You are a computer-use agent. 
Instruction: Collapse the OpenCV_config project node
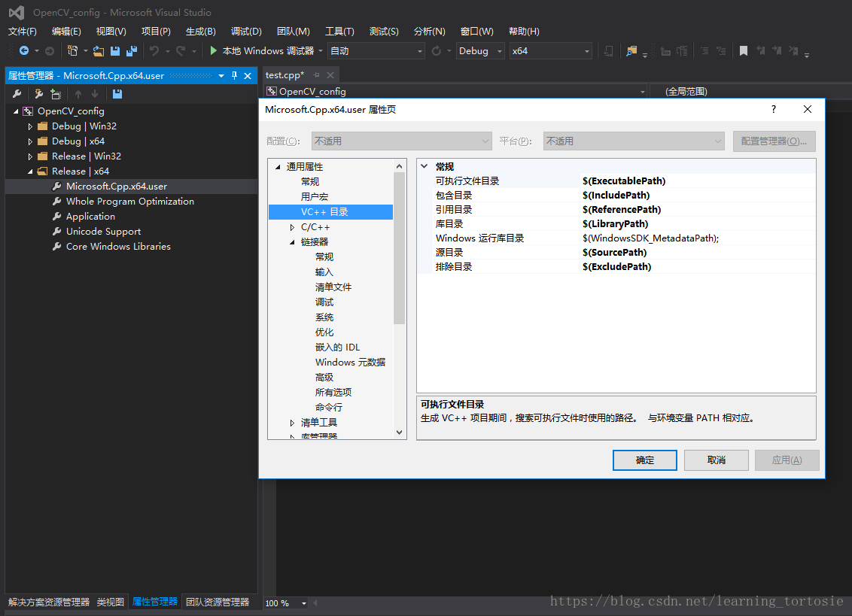16,111
